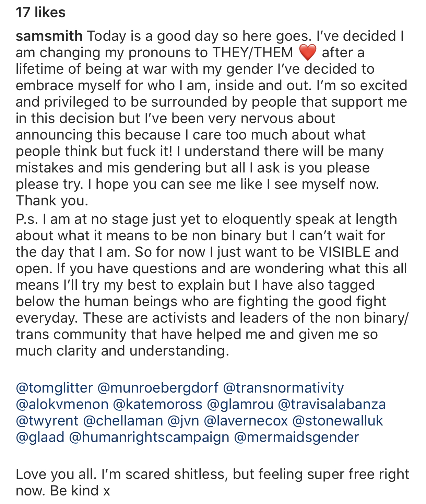Open the @stonewalluk mention
This screenshot has width=426, height=504.
coord(338,421)
